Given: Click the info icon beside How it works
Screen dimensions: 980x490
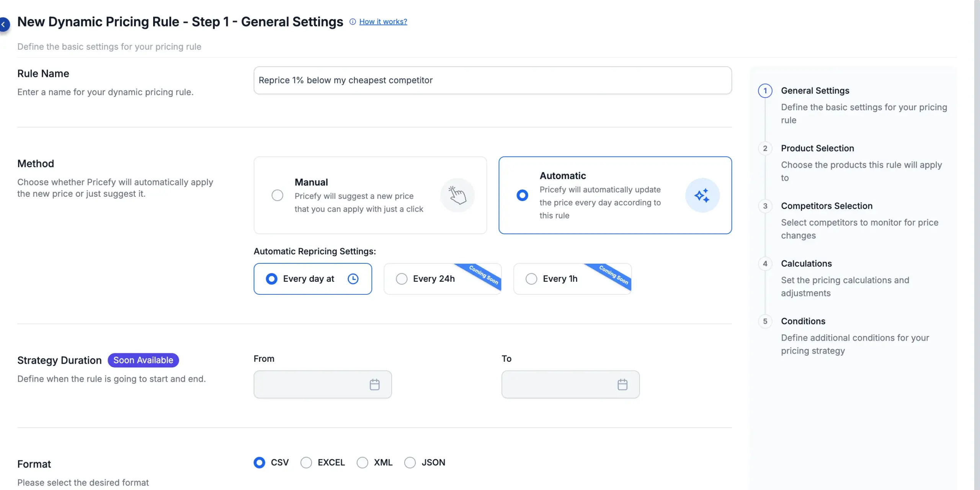Looking at the screenshot, I should [353, 22].
